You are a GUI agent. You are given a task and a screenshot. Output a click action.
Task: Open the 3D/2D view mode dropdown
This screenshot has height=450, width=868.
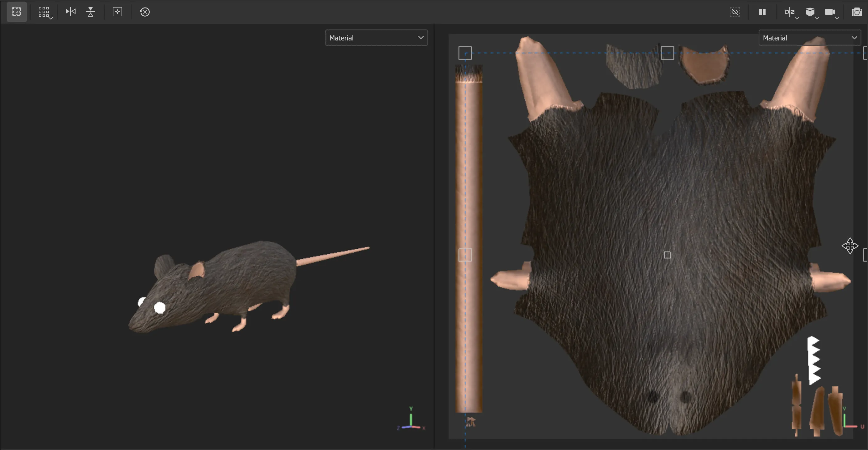point(791,13)
